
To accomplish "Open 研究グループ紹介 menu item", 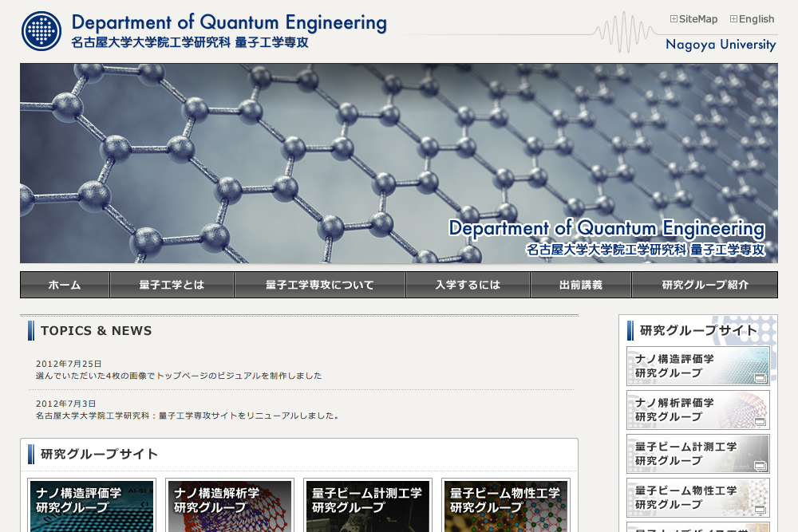I will pyautogui.click(x=705, y=285).
